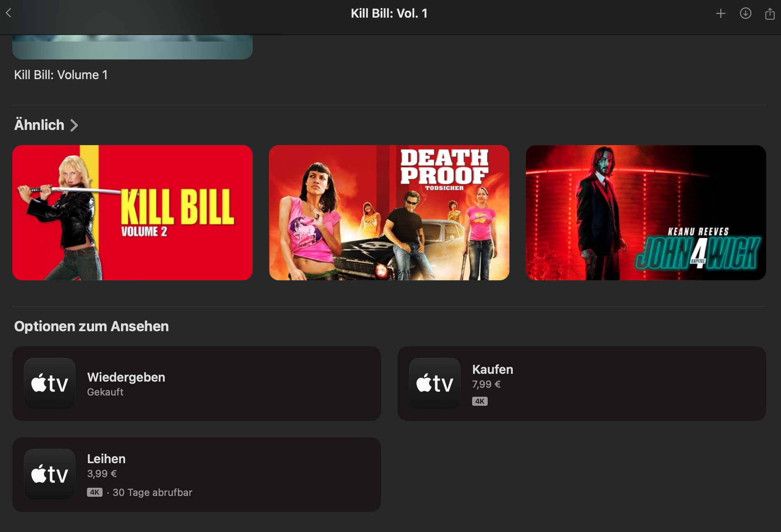The height and width of the screenshot is (532, 781).
Task: Click the Apple TV icon next to Leihen
Action: coord(50,474)
